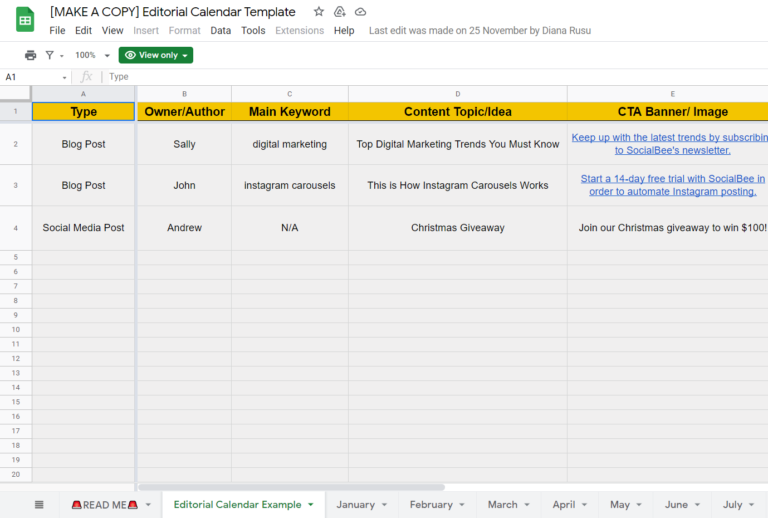
Task: Select the digital marketing keyword cell
Action: [x=289, y=144]
